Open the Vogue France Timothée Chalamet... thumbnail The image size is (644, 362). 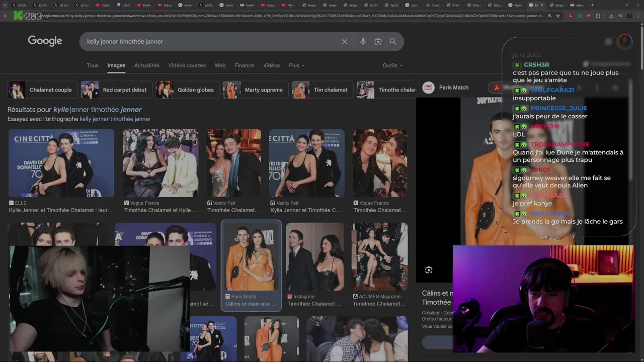(380, 163)
